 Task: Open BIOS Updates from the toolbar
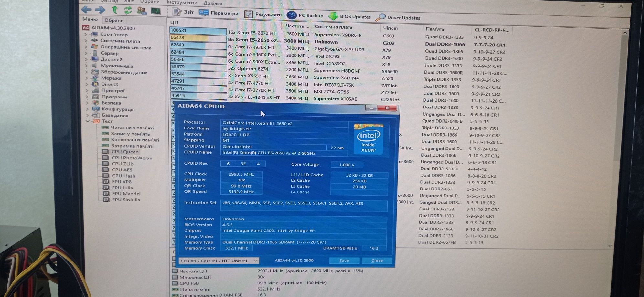[x=349, y=16]
